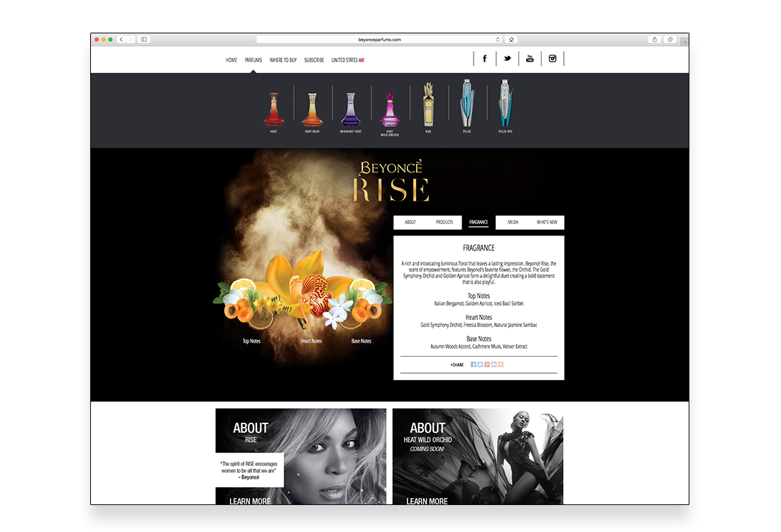Viewport: 781px width, 532px height.
Task: Switch to the PRODUCTS tab
Action: coord(444,222)
